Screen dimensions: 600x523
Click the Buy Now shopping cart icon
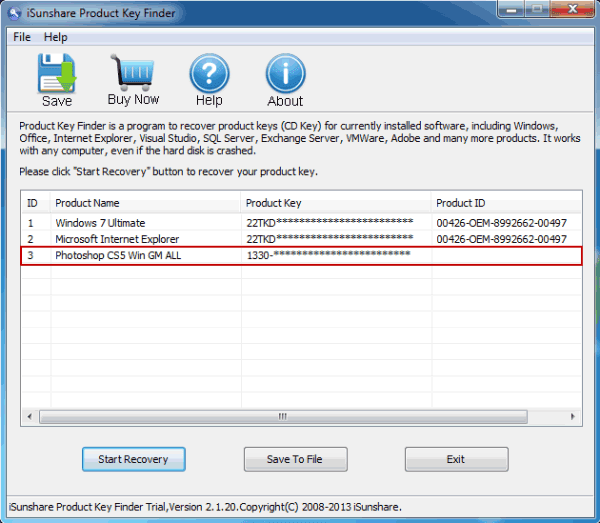132,71
